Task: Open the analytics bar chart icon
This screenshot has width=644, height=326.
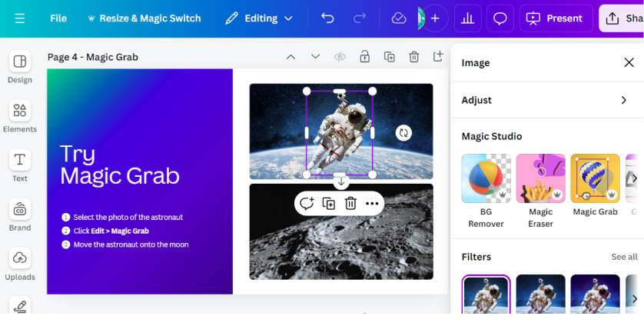Action: pos(468,18)
